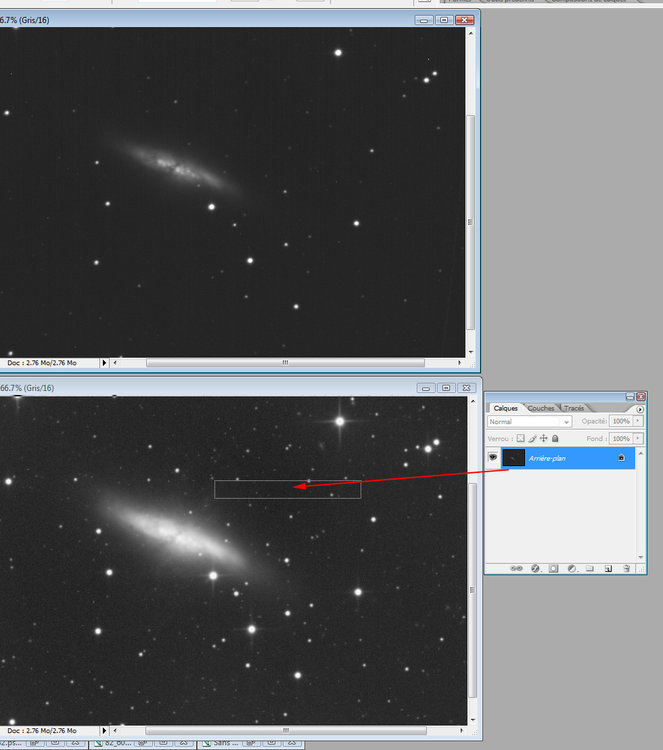Open the Fond slider arrow
Screen dimensions: 663x750
coord(638,438)
